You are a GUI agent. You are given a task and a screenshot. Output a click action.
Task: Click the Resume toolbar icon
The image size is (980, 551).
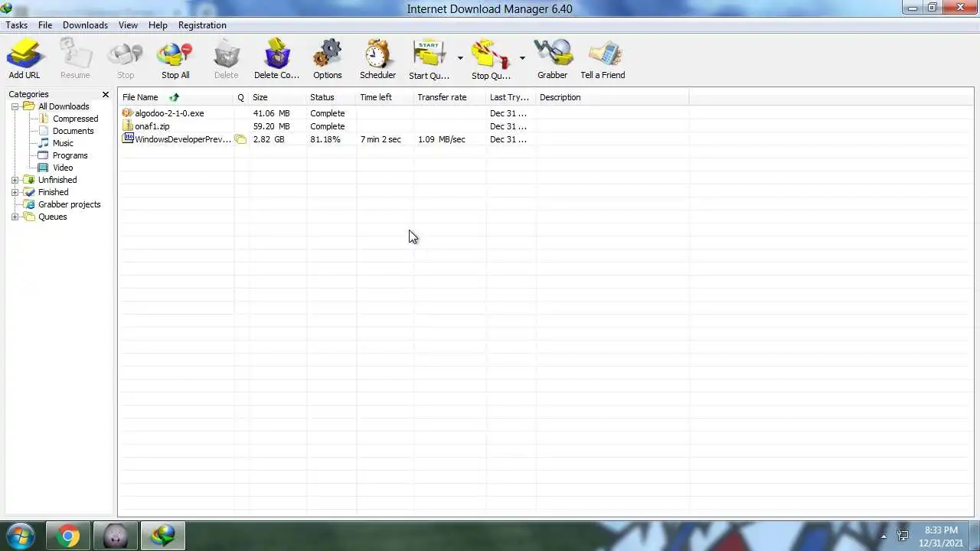coord(75,60)
